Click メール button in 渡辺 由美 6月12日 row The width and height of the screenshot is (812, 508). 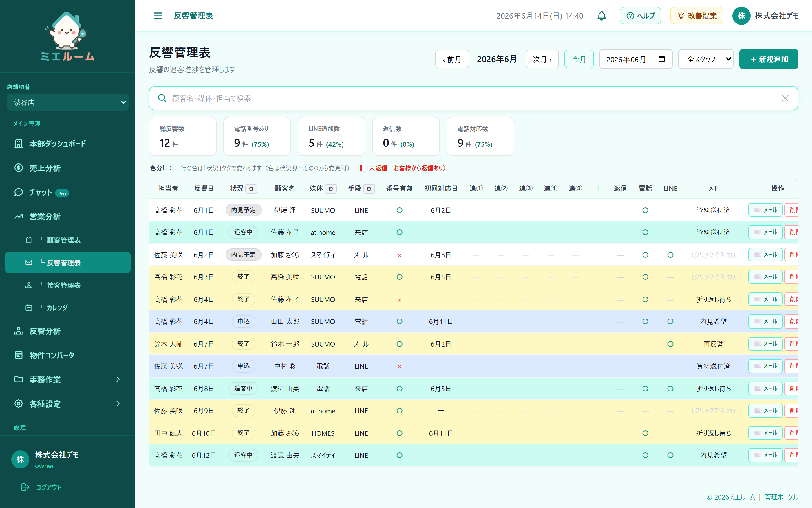[x=765, y=455]
